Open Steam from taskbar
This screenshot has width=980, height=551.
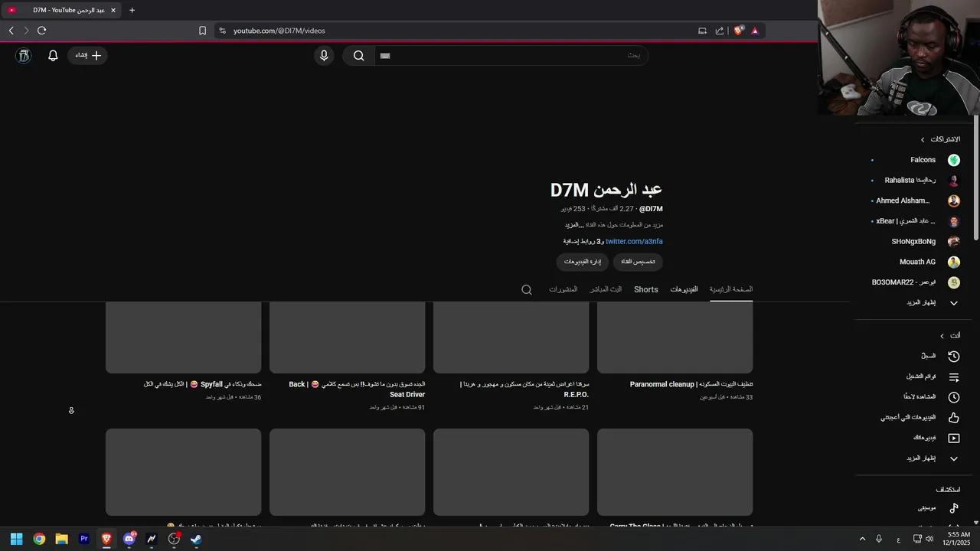[x=196, y=539]
